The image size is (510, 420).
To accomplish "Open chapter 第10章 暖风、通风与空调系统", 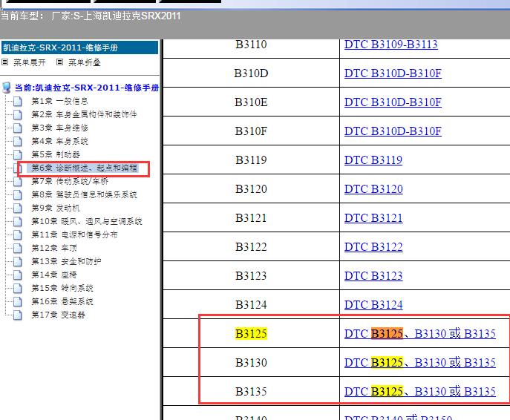I will (87, 221).
